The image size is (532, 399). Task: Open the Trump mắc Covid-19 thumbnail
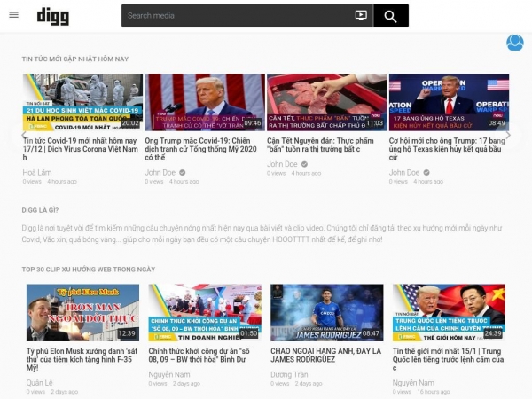pyautogui.click(x=205, y=102)
